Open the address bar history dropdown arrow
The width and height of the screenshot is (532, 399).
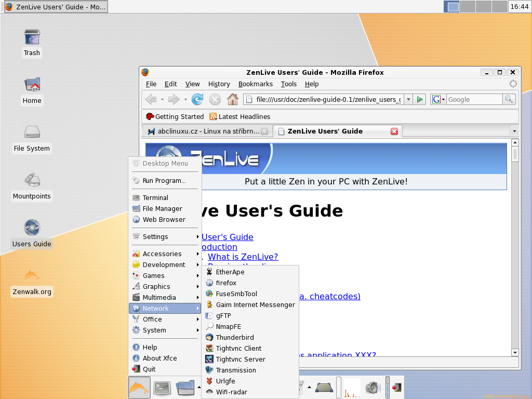(408, 99)
